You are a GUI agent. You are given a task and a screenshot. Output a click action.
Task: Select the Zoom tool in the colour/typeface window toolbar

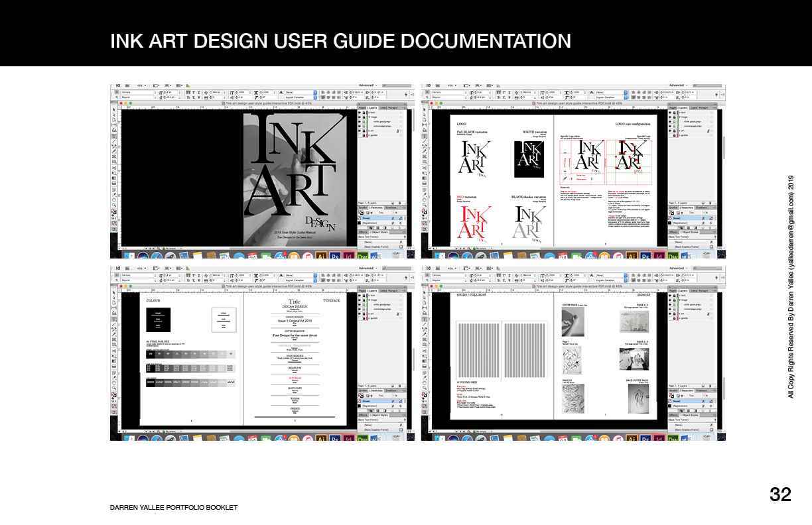114,388
